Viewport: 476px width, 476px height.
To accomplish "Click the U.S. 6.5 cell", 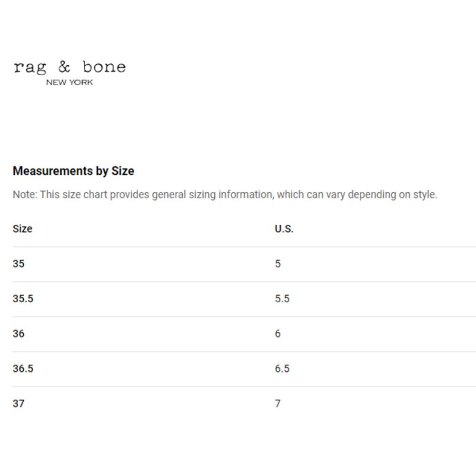I will point(282,368).
